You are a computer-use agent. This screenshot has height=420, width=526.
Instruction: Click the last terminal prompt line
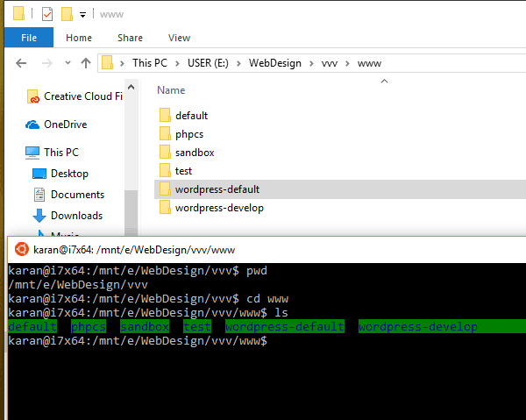pos(138,341)
